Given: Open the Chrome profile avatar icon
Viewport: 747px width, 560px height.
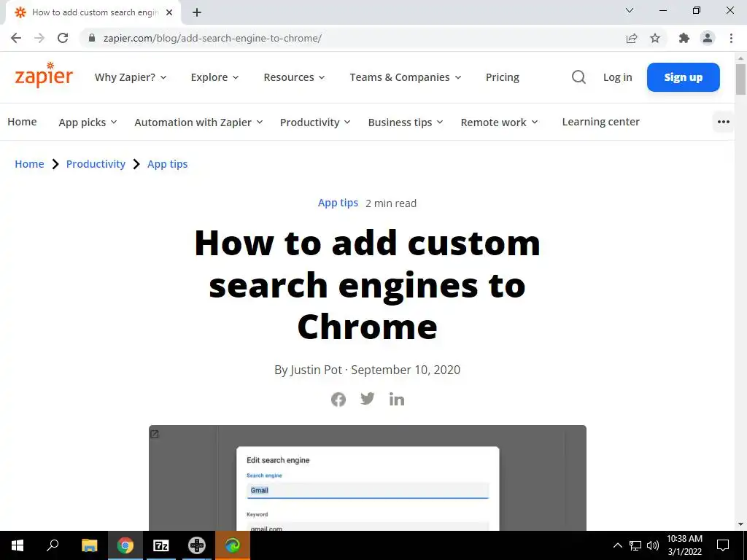Looking at the screenshot, I should [x=708, y=38].
